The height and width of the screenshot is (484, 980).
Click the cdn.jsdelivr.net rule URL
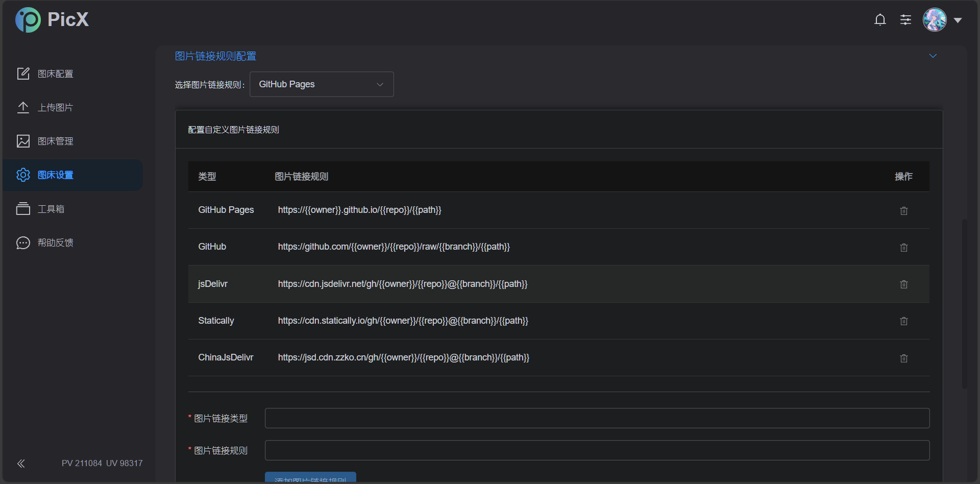403,284
